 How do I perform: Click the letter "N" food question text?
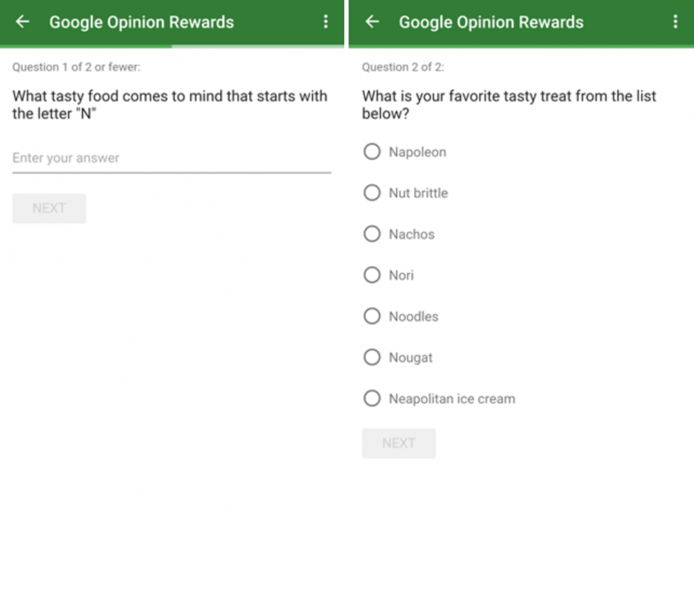tap(170, 105)
